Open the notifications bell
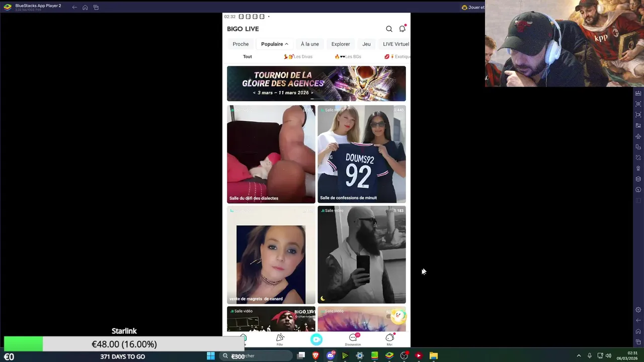The width and height of the screenshot is (644, 362). [x=402, y=29]
